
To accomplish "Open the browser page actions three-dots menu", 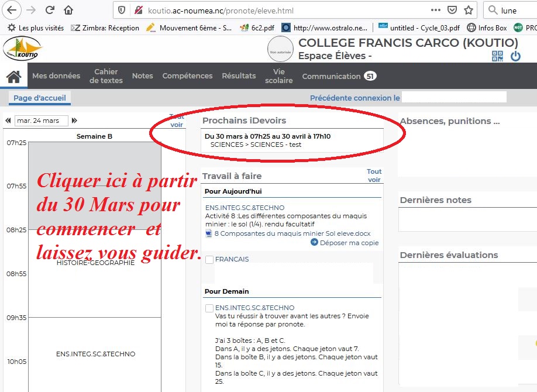I will [x=436, y=10].
